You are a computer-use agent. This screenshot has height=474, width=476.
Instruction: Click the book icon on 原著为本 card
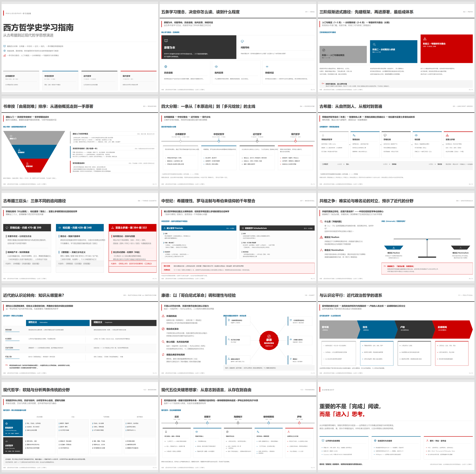click(166, 41)
